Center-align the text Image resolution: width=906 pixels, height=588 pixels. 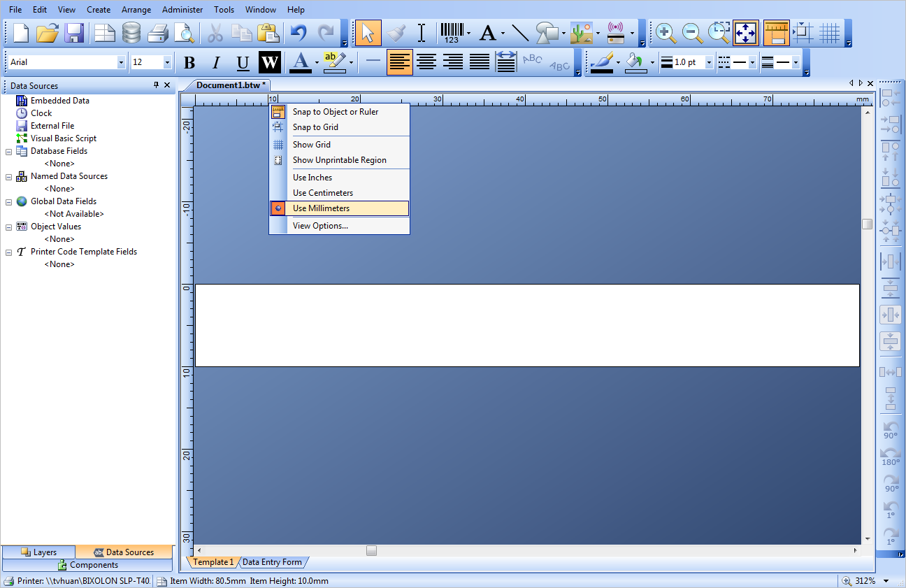coord(426,62)
